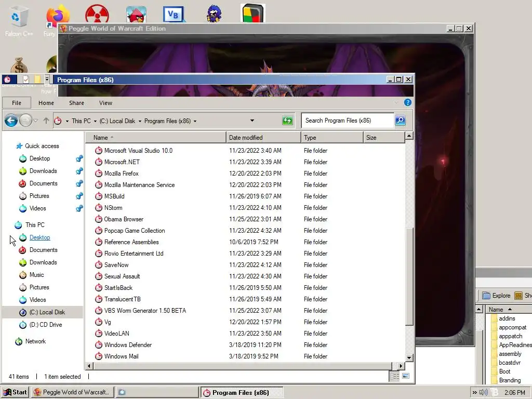Screen dimensions: 532x399
Task: Open Customize Quick Access Toolbar dropdown
Action: click(x=47, y=79)
